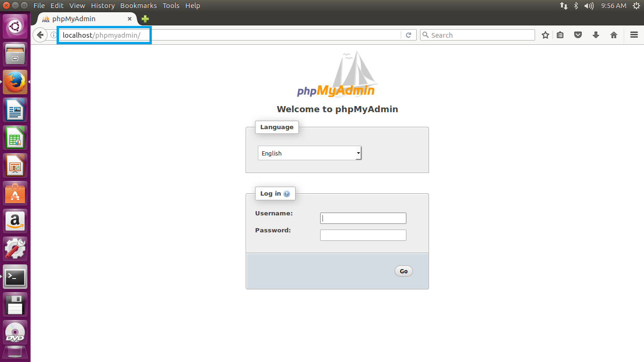This screenshot has height=362, width=644.
Task: Open Ubuntu Dash search from launcher
Action: (x=16, y=26)
